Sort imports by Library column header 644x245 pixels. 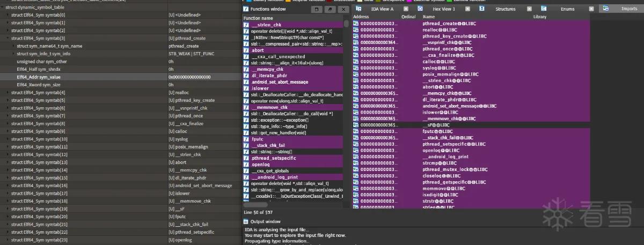(x=561, y=17)
